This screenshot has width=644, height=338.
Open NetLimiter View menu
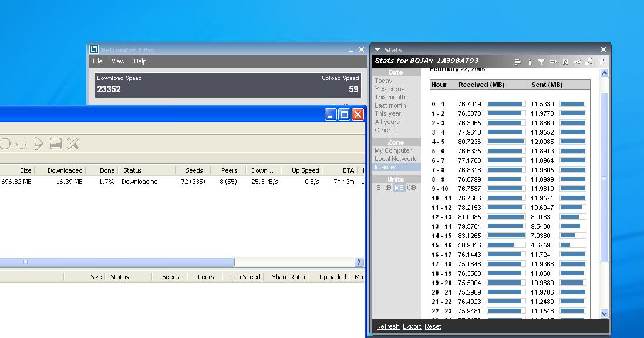(118, 61)
